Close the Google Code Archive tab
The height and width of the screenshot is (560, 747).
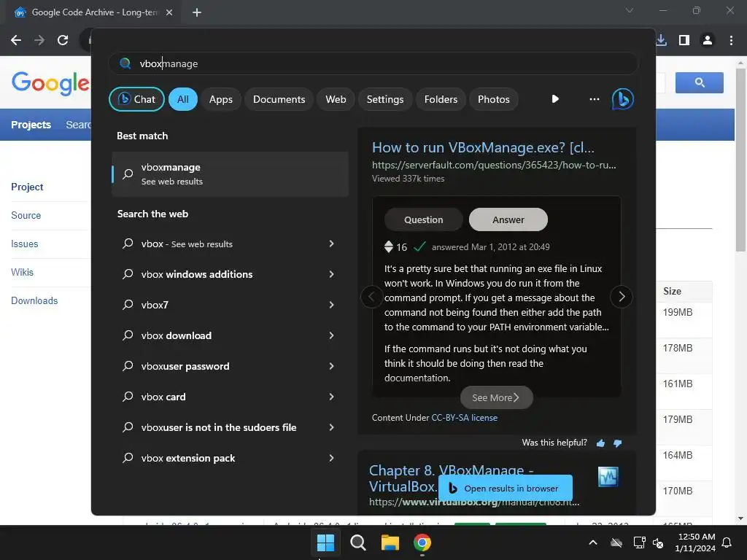169,12
